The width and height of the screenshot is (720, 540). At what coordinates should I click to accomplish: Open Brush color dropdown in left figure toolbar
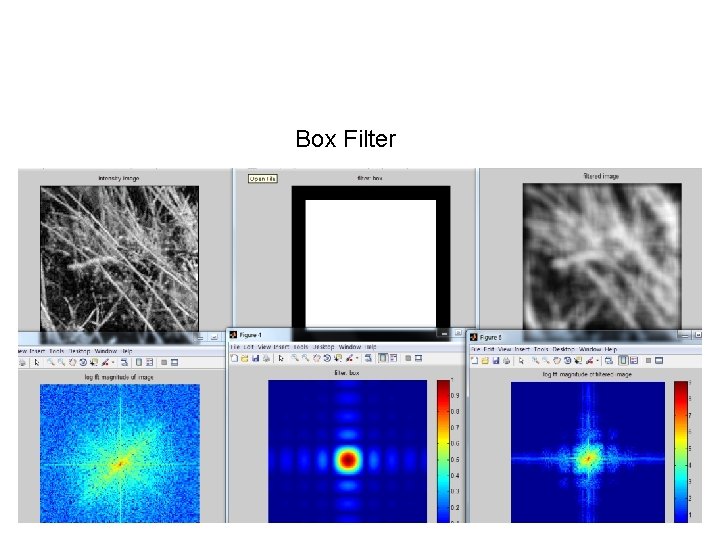[113, 363]
